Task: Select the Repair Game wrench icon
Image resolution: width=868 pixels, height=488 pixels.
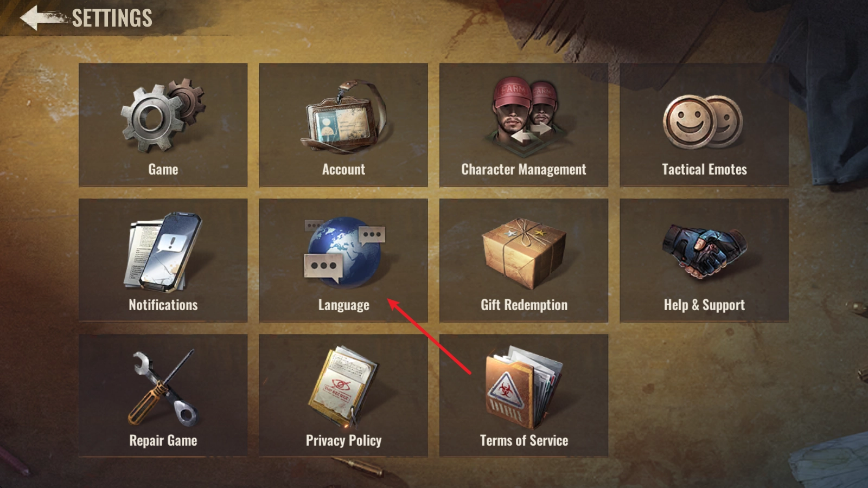Action: pos(163,388)
